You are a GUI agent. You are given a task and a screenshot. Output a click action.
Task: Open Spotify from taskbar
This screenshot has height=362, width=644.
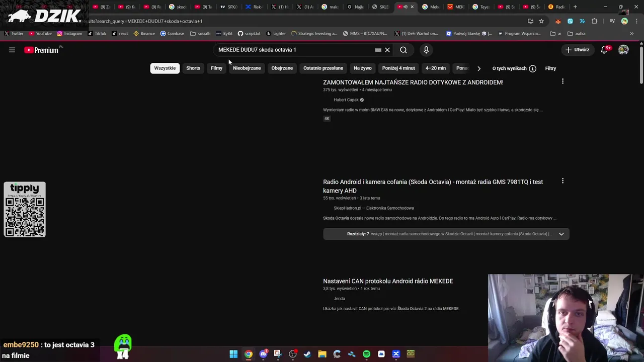[366, 354]
